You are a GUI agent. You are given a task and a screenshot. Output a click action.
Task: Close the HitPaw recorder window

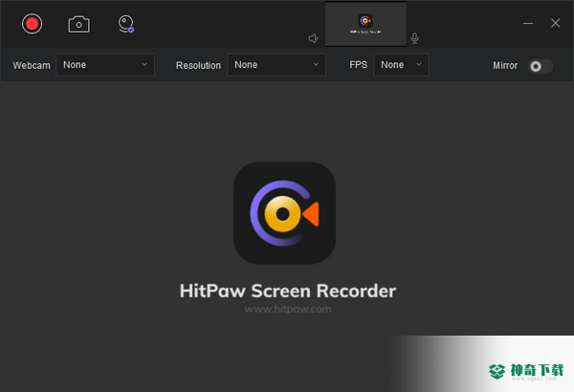point(555,23)
